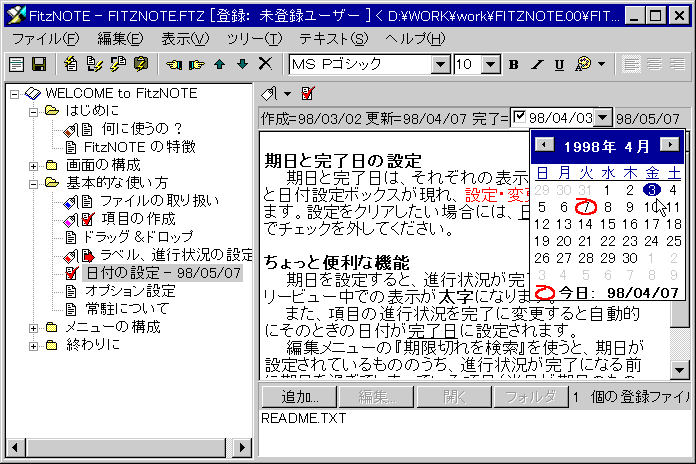Click the red checkmark status icon above note
The height and width of the screenshot is (464, 696).
[x=307, y=94]
